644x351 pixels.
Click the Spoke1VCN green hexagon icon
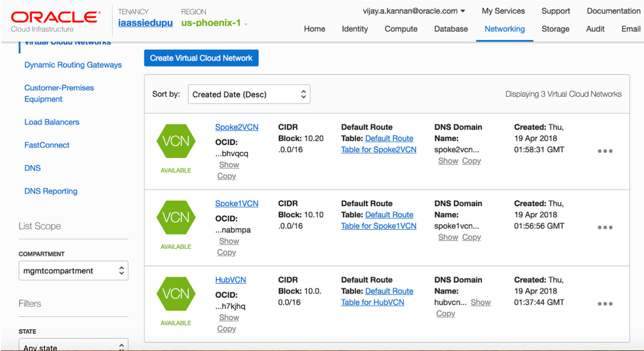click(176, 217)
